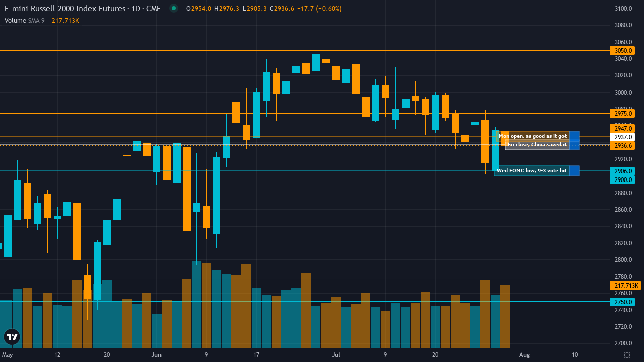The width and height of the screenshot is (644, 362).
Task: Select the 3050.0 orange price label
Action: tap(623, 51)
